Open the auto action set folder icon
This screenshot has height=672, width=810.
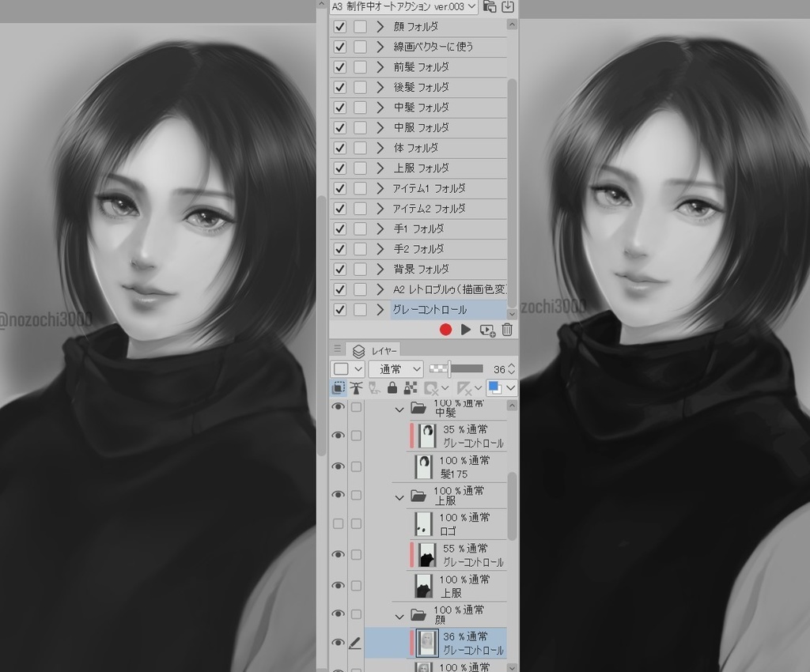coord(489,6)
